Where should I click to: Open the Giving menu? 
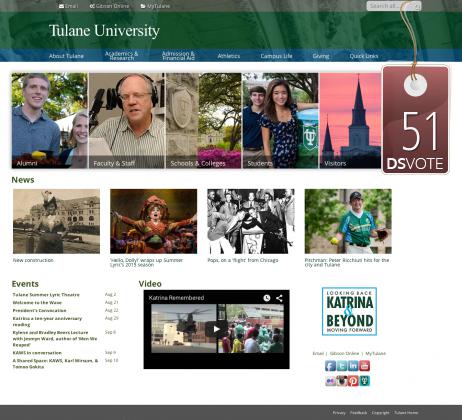pyautogui.click(x=321, y=56)
